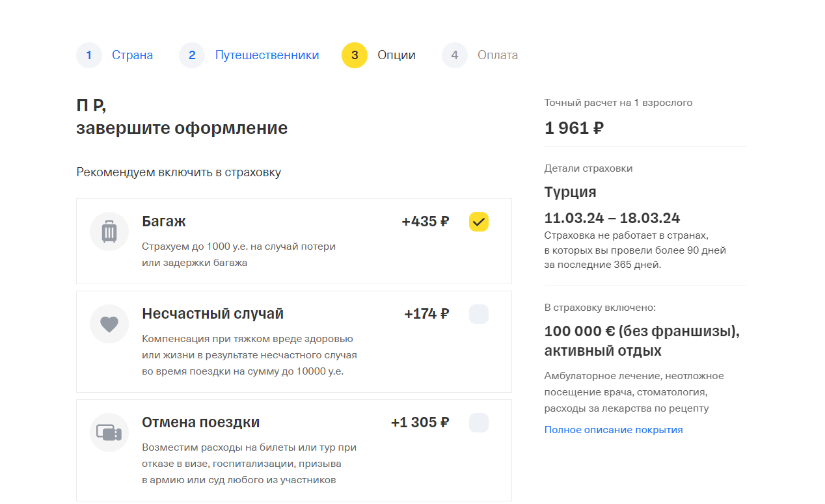Viewport: 825px width, 504px height.
Task: Click the baggage description Страхуем до 1000 у.е.
Action: 239,255
